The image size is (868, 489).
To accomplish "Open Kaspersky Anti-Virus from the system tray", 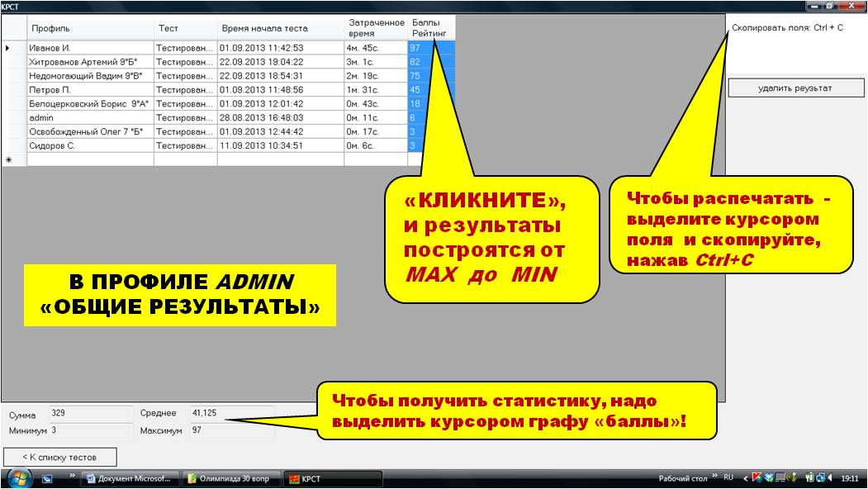I will click(x=756, y=477).
